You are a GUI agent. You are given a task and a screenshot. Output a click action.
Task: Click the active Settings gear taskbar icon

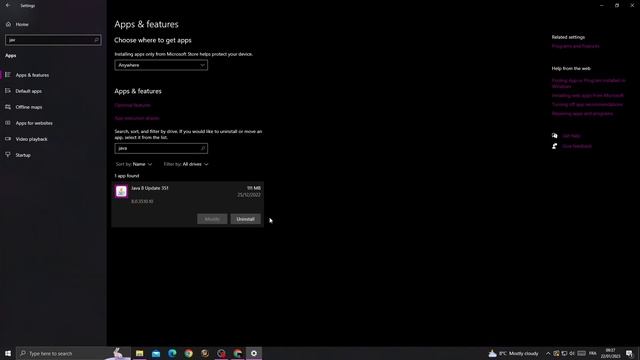click(254, 353)
